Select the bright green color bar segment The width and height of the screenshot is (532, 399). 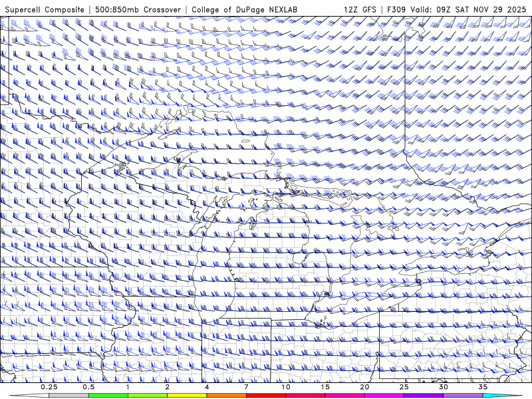click(108, 396)
